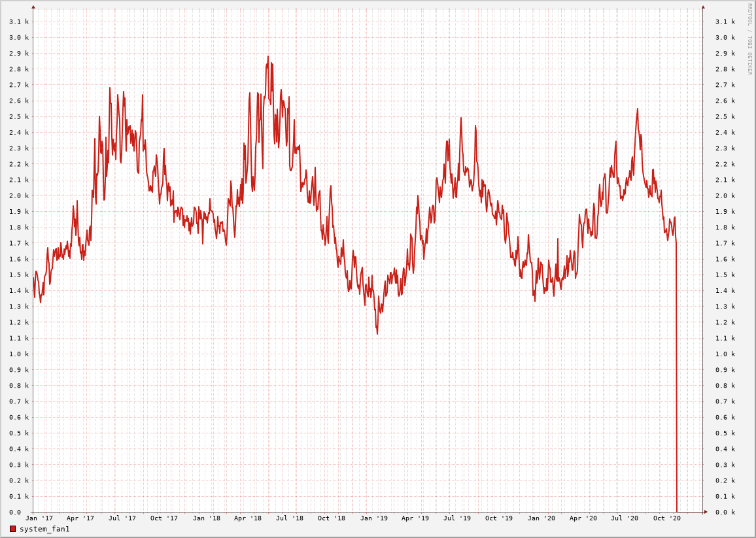Click the 2.0 k label on left axis
This screenshot has width=756, height=538.
[x=19, y=195]
